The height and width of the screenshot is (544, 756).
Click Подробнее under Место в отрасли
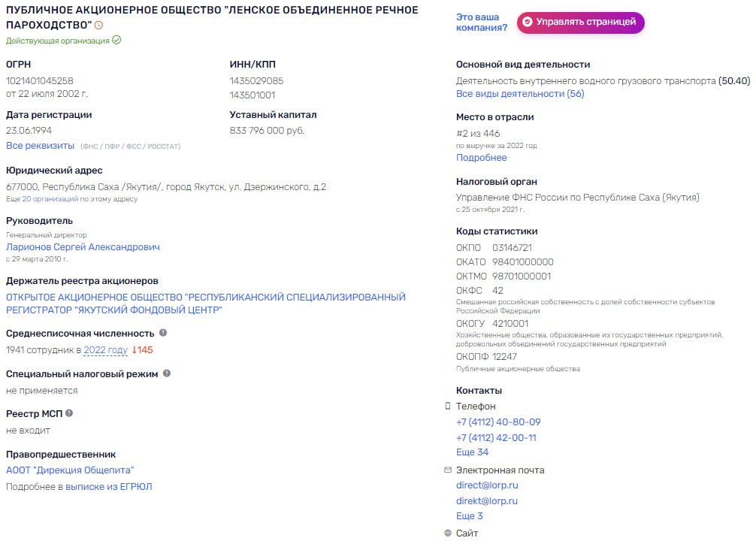point(481,158)
